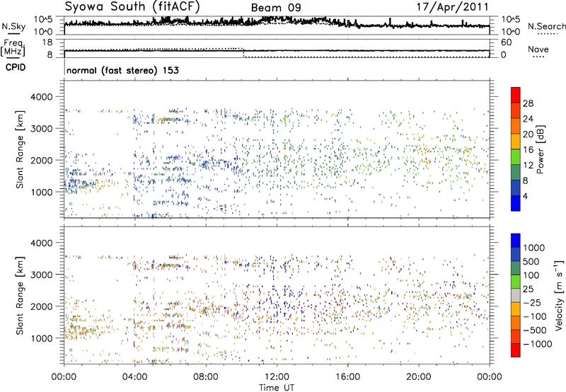Viewport: 566px width, 392px height.
Task: Click the -500 velocity colorbar label
Action: coord(535,330)
